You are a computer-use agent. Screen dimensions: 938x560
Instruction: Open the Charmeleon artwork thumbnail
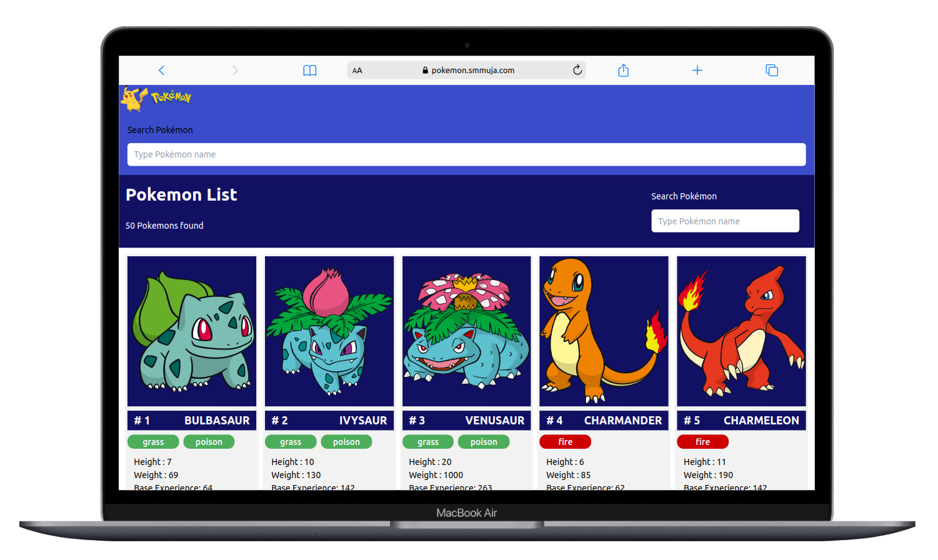coord(741,331)
